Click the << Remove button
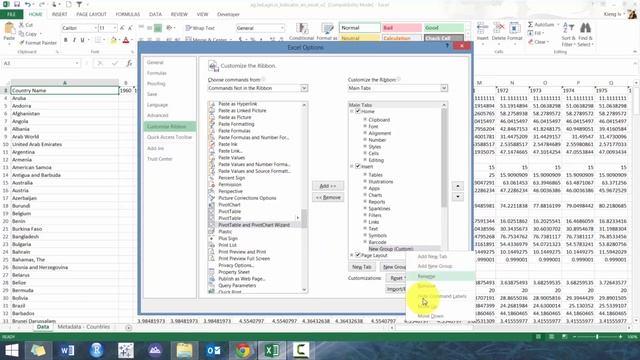Screen dimensions: 640x360 tap(328, 198)
